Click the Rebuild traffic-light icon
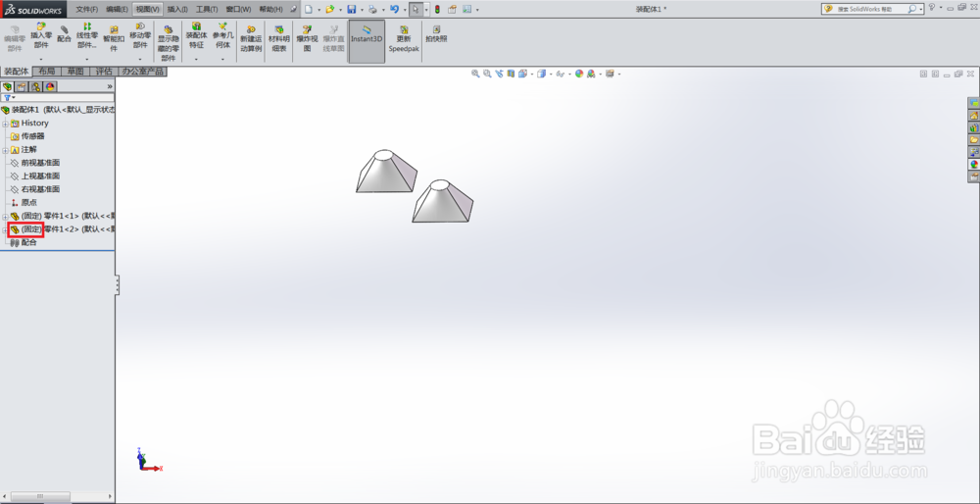 point(437,10)
